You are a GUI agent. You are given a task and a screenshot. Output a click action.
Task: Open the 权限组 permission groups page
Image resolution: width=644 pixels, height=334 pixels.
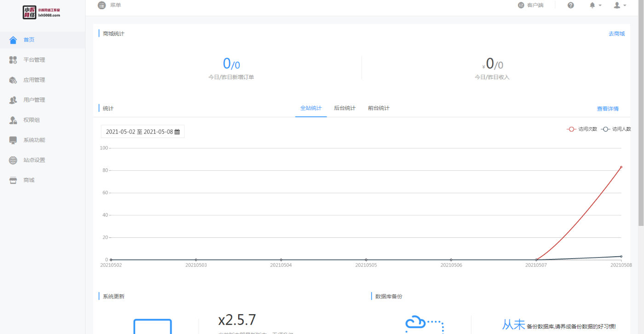pos(32,120)
